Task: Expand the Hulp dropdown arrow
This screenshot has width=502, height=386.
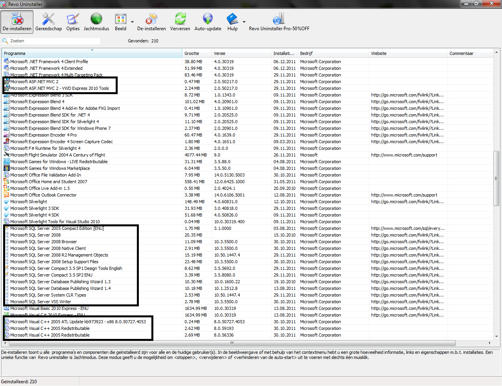Action: point(244,22)
